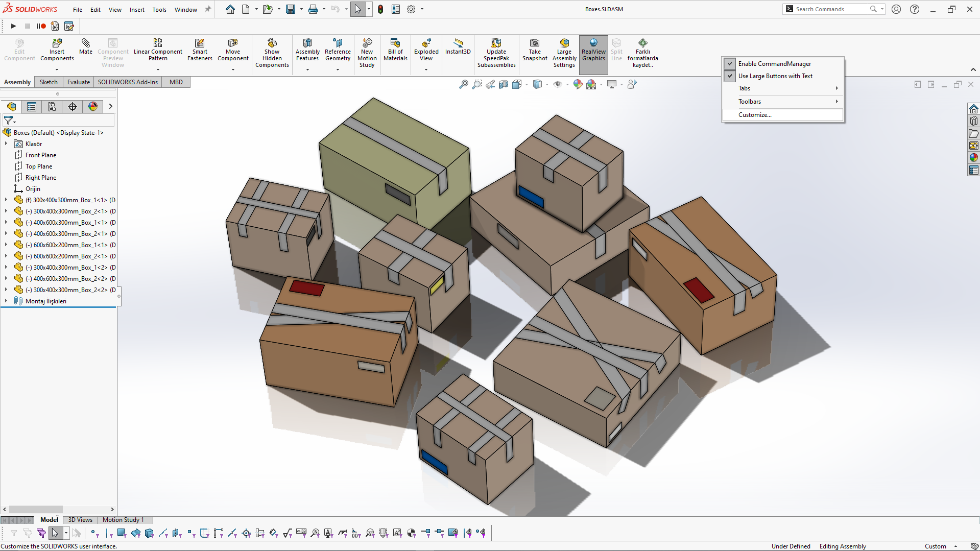Expand the Klasör folder
The width and height of the screenshot is (980, 551).
(6, 144)
